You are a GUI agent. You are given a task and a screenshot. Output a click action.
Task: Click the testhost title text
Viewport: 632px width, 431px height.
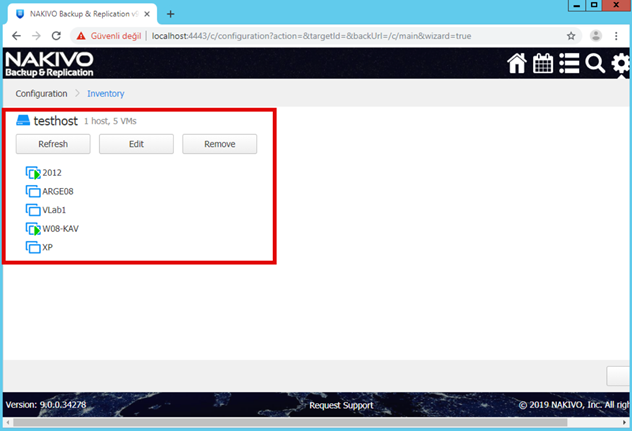[56, 121]
